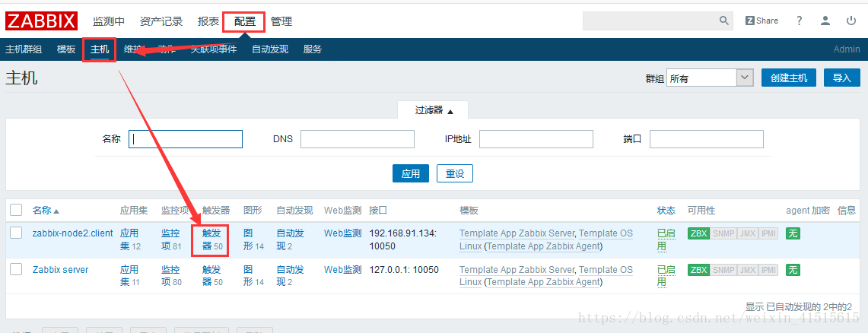
Task: Click the 导入 button
Action: point(842,78)
